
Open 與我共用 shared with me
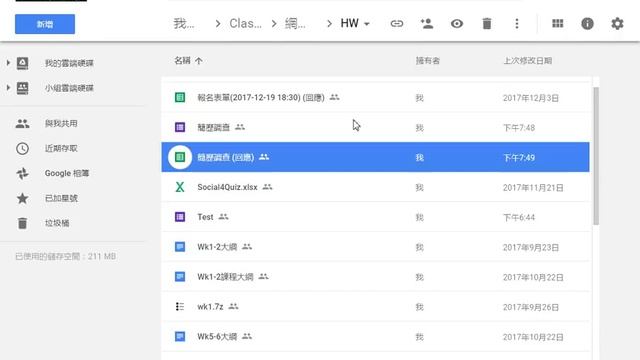click(x=61, y=123)
